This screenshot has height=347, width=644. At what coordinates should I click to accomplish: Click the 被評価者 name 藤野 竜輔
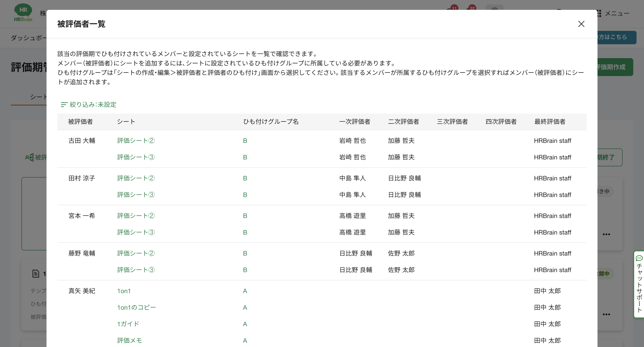pos(82,253)
